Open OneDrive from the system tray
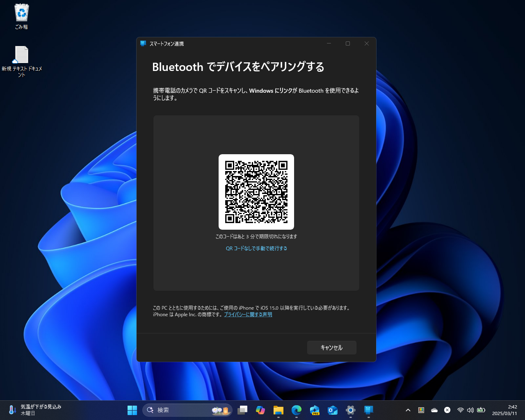525x420 pixels. pos(434,410)
